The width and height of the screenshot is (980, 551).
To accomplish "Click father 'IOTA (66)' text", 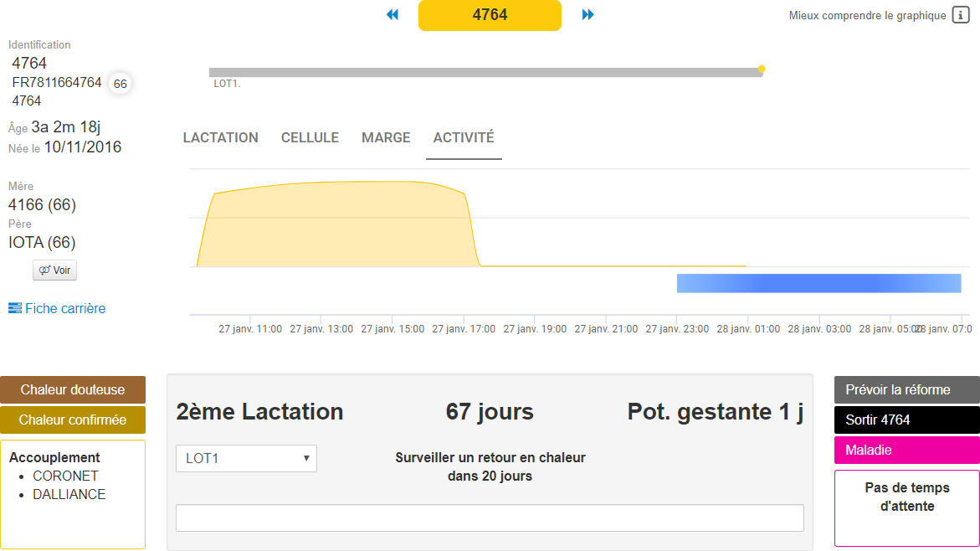I will pos(42,242).
